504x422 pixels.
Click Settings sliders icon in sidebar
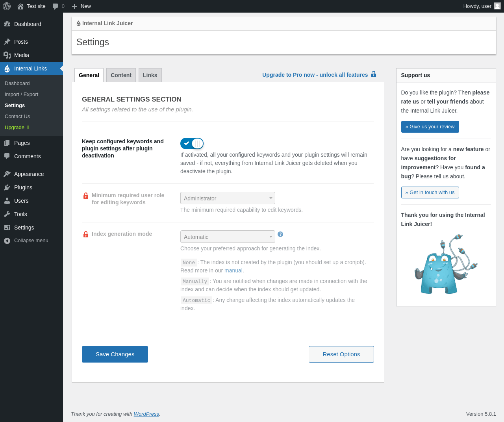[x=7, y=228]
